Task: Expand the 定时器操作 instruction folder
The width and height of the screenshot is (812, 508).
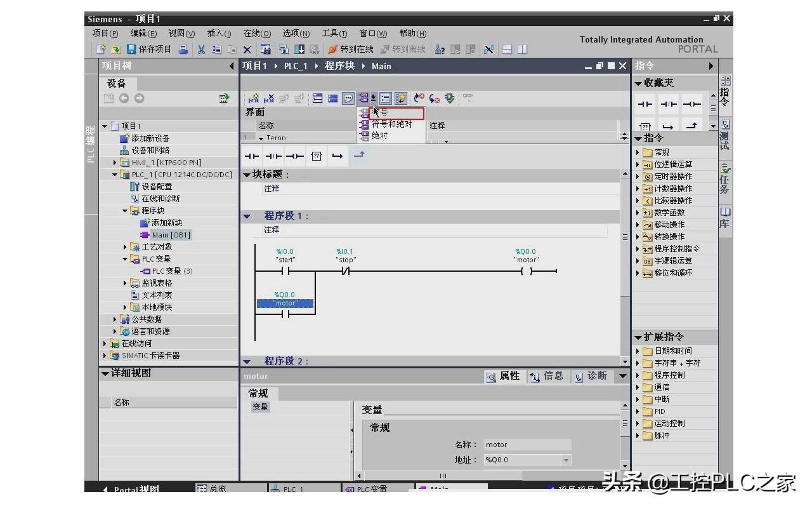Action: [638, 177]
